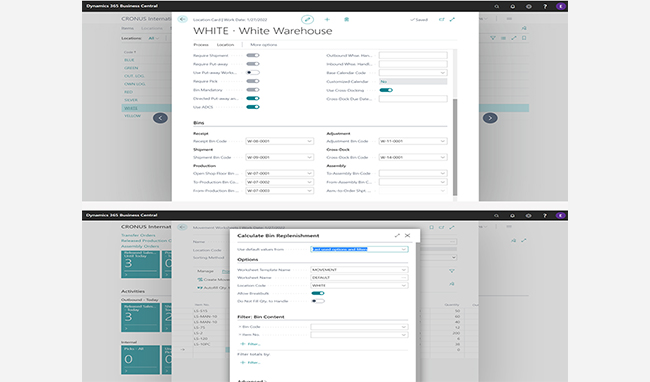Screen dimensions: 650x382
Task: Open Released Production Orders link
Action: (146, 240)
